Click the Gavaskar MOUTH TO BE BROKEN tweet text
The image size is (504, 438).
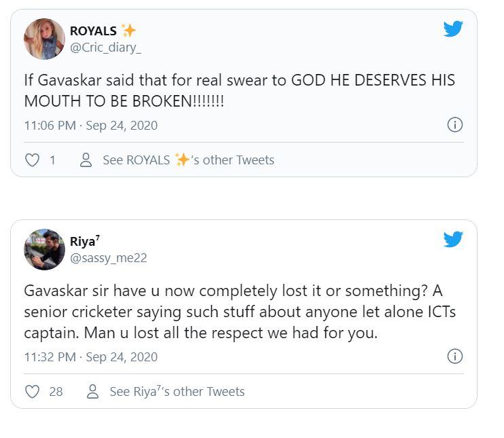(239, 90)
